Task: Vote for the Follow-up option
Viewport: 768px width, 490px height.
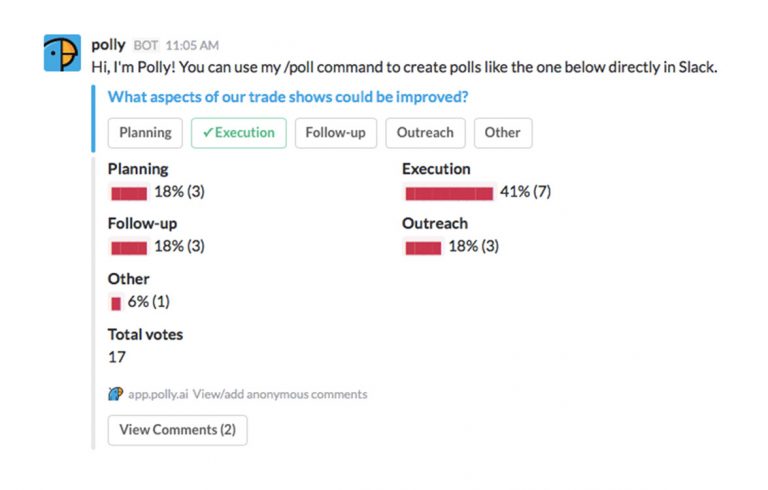Action: click(x=335, y=133)
